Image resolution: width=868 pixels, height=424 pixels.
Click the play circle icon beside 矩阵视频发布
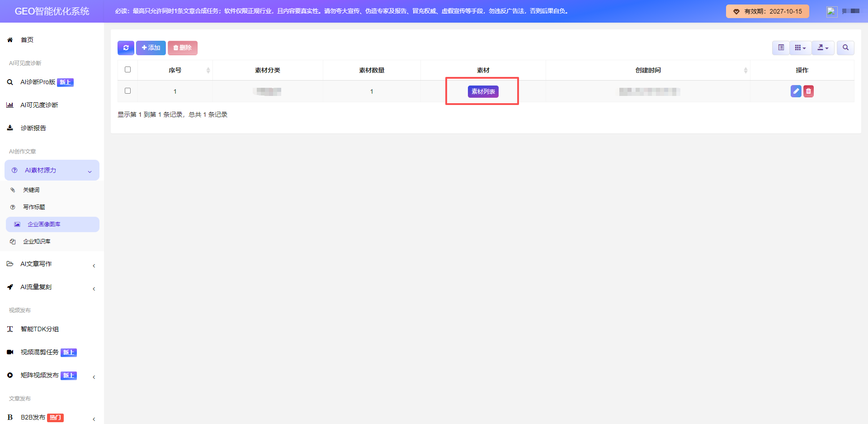click(10, 375)
